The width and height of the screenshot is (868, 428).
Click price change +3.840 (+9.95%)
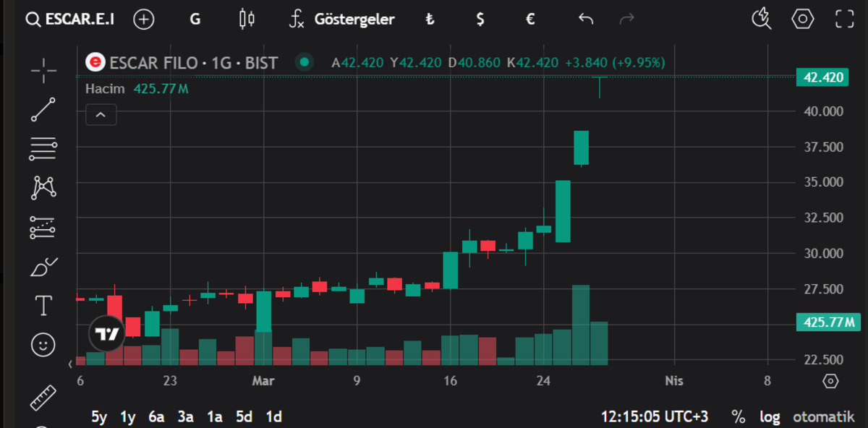tap(613, 63)
